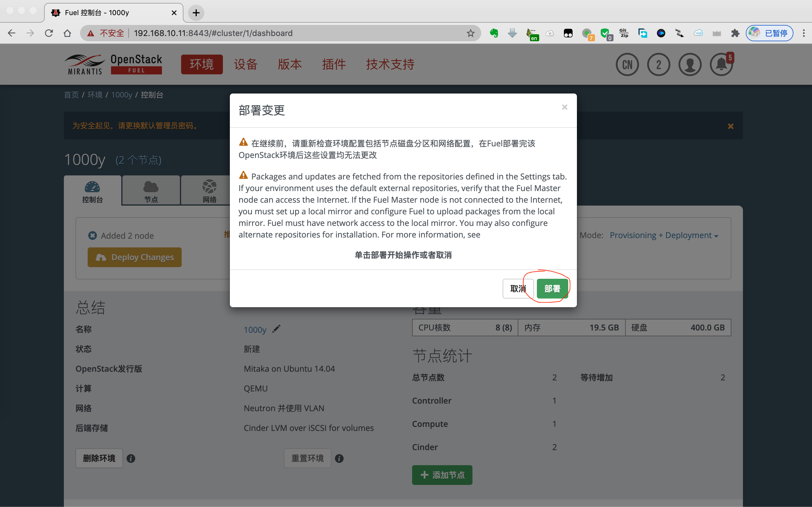
Task: Click the Tampermonkey-style black square extension icon
Action: click(568, 33)
